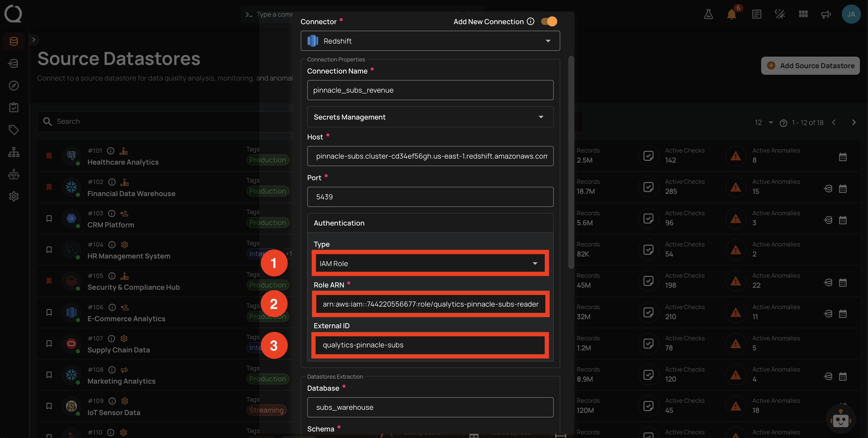
Task: Click the Production tag on Marketing Analytics
Action: tap(268, 379)
